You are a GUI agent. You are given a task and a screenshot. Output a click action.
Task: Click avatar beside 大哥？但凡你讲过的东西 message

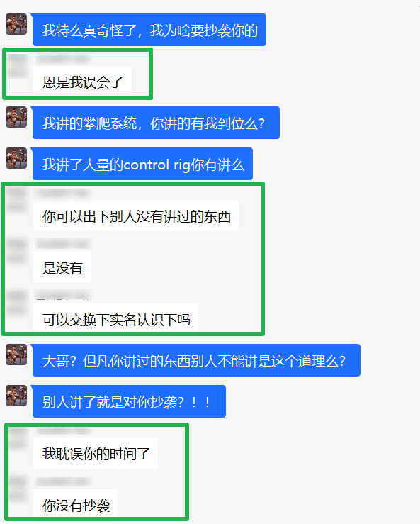click(x=16, y=355)
